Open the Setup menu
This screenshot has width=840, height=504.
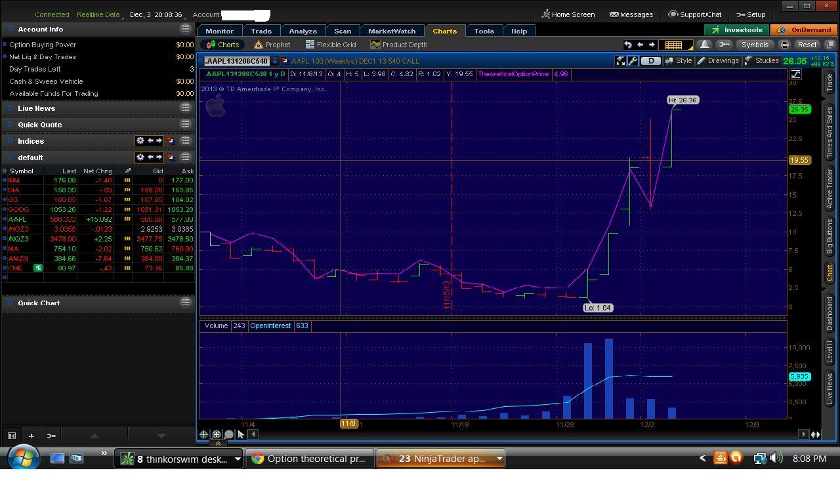(x=751, y=14)
